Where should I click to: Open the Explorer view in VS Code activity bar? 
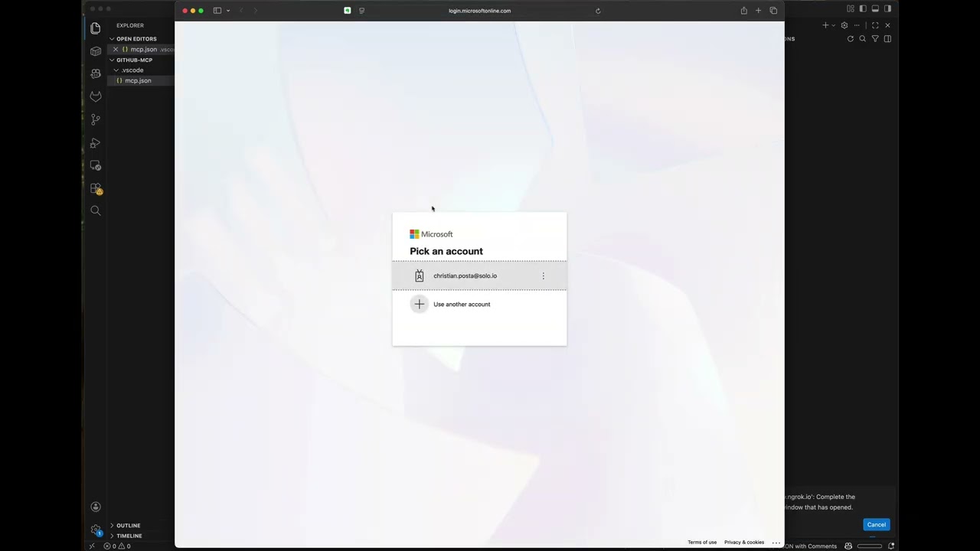pos(96,28)
